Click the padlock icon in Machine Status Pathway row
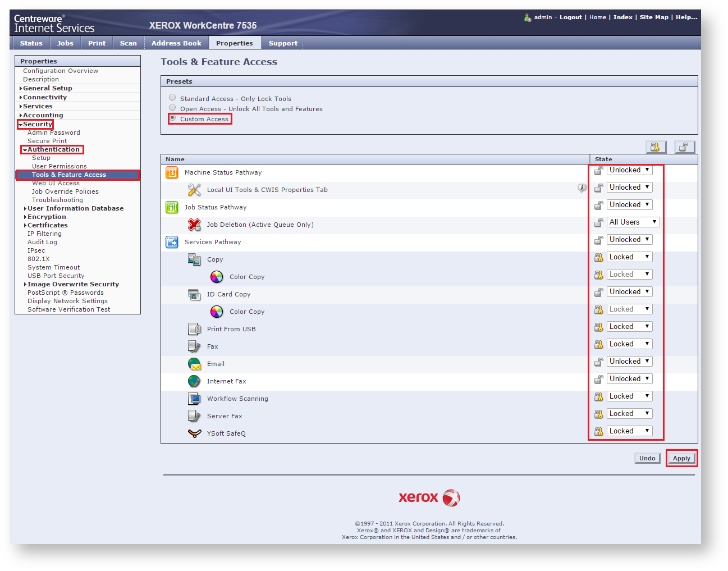Viewport: 728px width, 571px height. click(599, 170)
